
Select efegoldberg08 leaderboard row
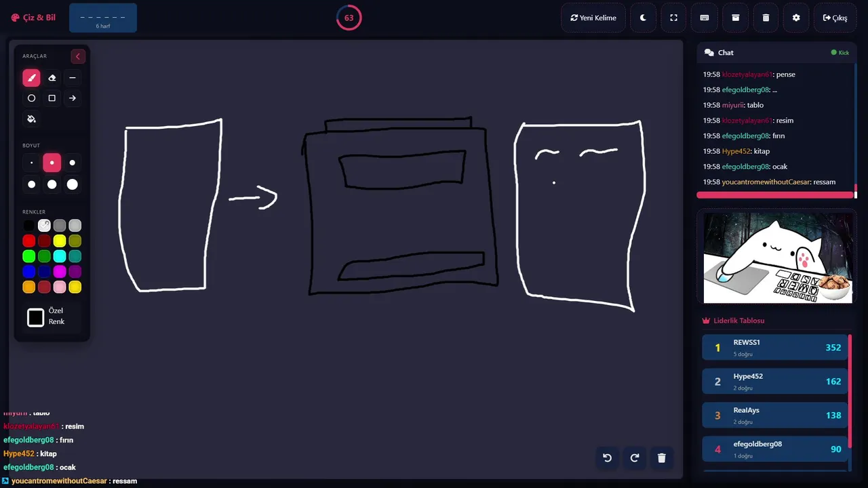point(775,449)
